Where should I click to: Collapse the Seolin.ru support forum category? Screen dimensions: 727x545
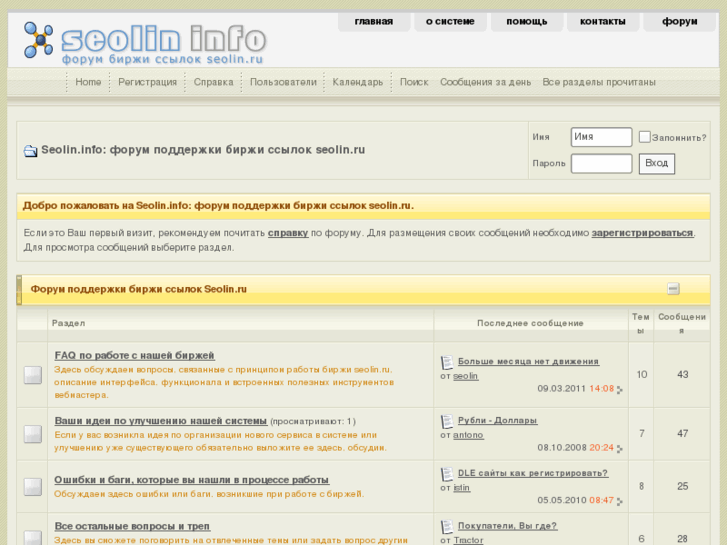[673, 289]
